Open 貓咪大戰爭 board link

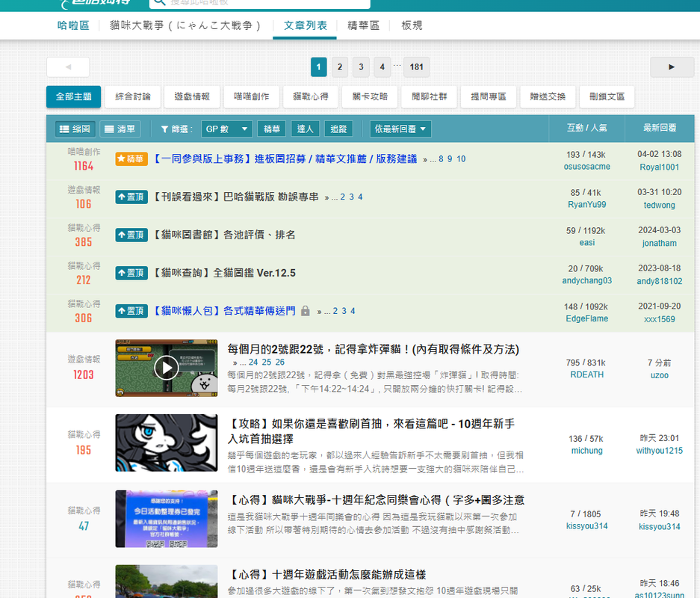pos(185,25)
